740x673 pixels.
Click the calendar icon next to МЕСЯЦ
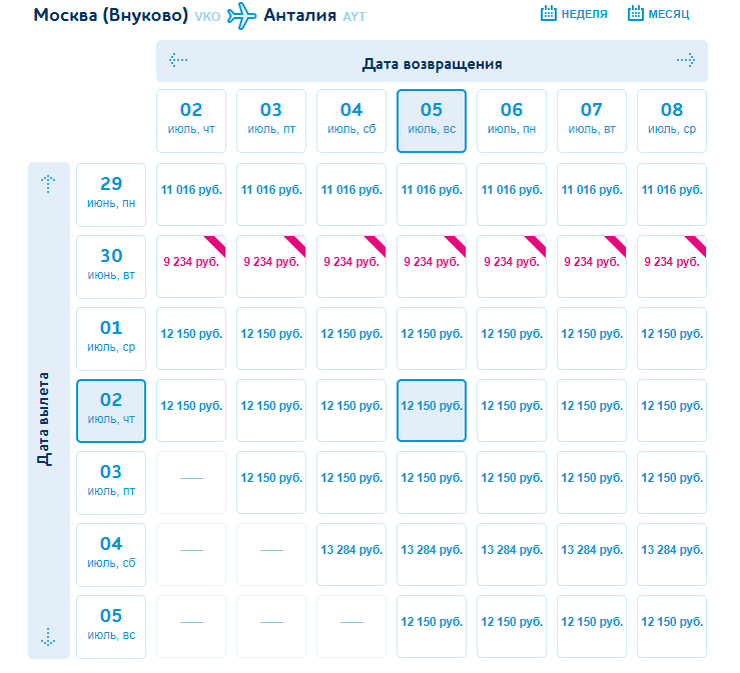[635, 13]
